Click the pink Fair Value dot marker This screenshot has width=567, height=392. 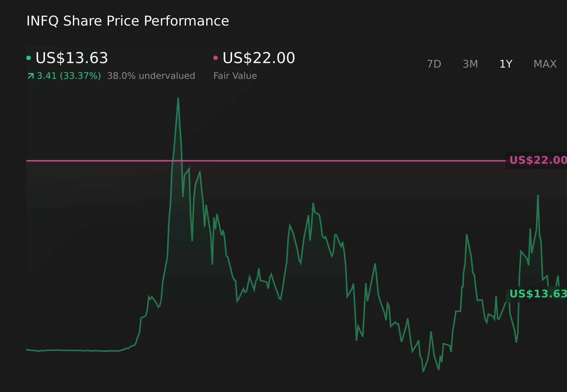coord(216,58)
